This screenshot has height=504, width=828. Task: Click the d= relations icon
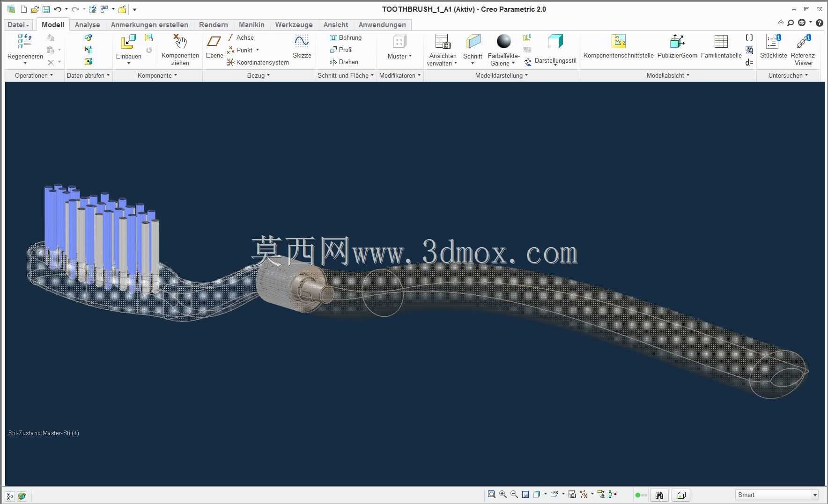(x=749, y=62)
